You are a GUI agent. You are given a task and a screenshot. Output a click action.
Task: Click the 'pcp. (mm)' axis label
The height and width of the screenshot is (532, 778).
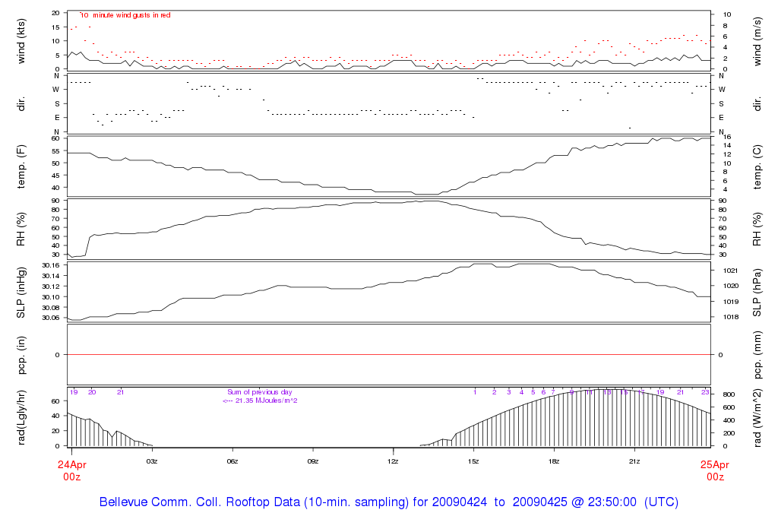tap(757, 355)
